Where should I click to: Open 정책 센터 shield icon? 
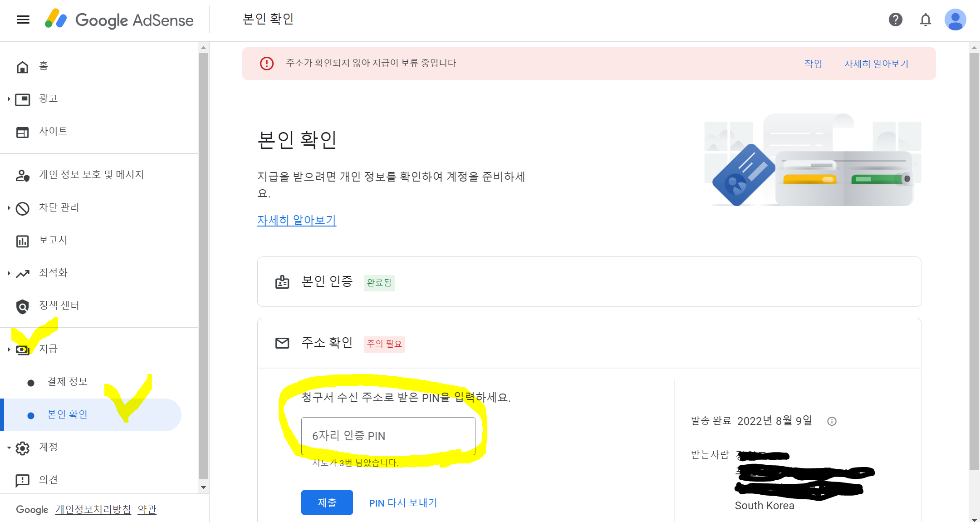[22, 306]
